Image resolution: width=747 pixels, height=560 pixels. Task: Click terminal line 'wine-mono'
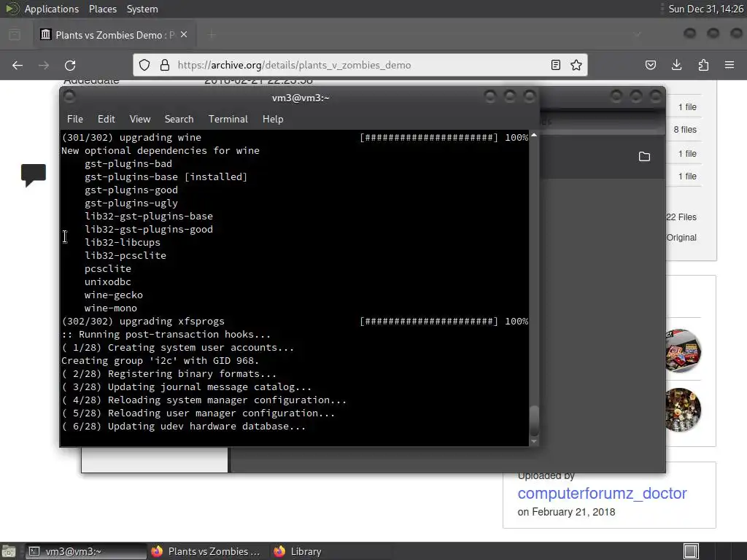click(111, 308)
